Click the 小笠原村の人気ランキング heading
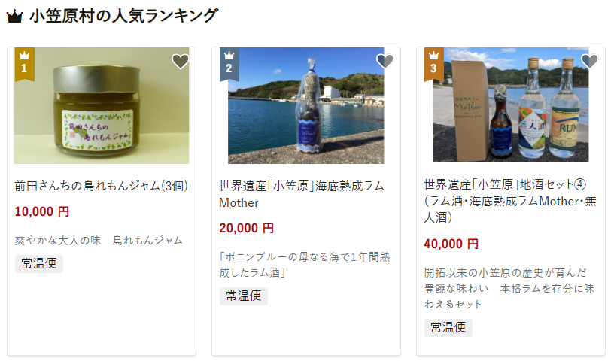 tap(123, 16)
